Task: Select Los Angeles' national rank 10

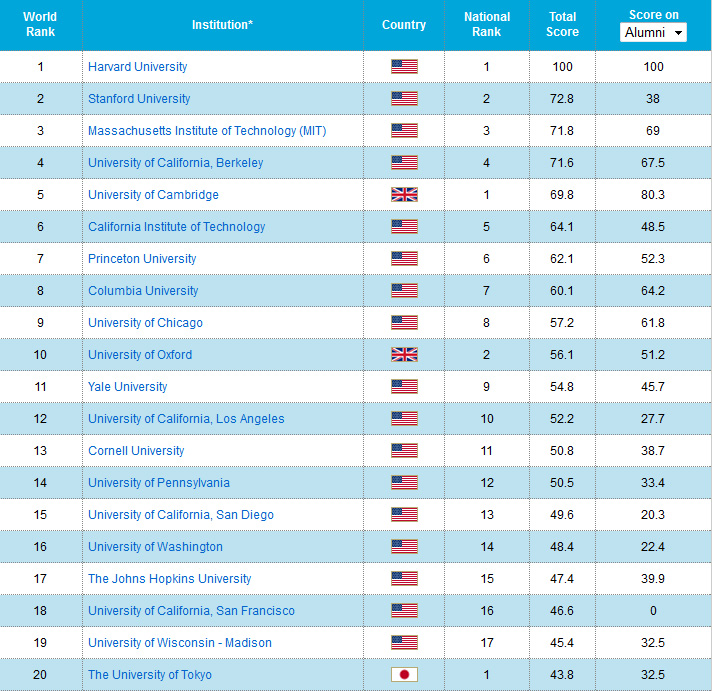Action: pyautogui.click(x=487, y=419)
